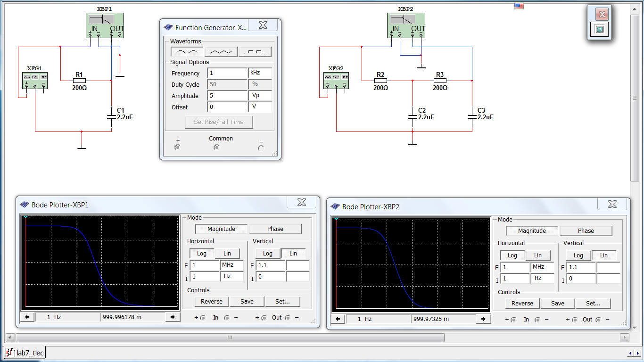Close the Function Generator window
Viewport: 644px width, 362px height.
coord(263,25)
